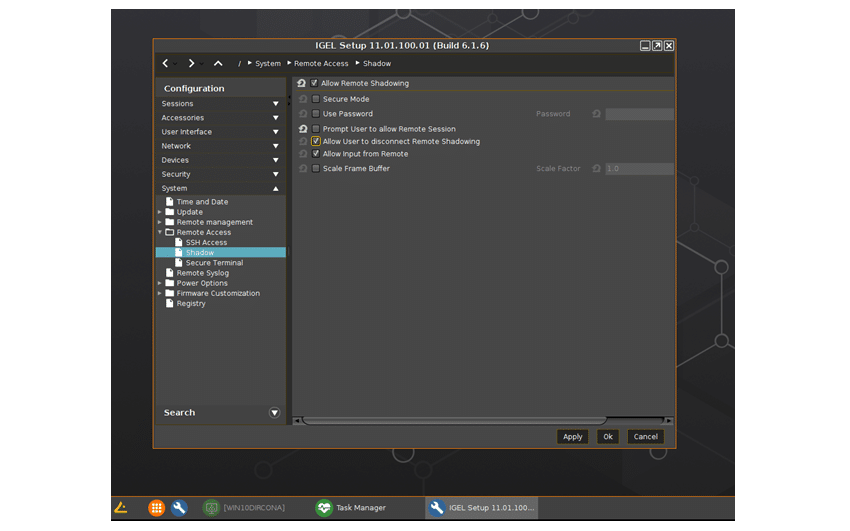The image size is (850, 531).
Task: Select the highlighted Shadow tree item
Action: (221, 252)
